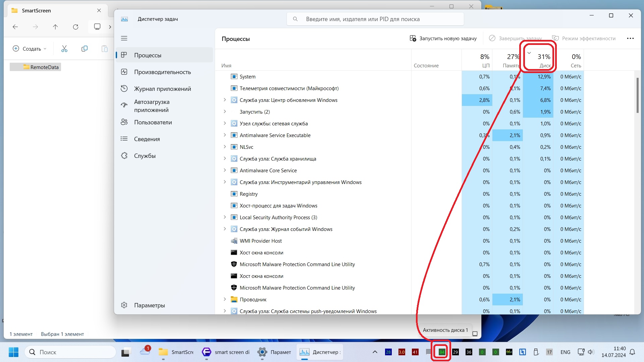Expand the Проводник process row

pos(225,299)
